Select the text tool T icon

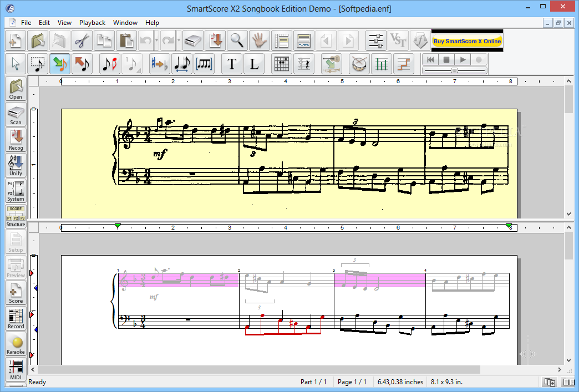click(232, 64)
